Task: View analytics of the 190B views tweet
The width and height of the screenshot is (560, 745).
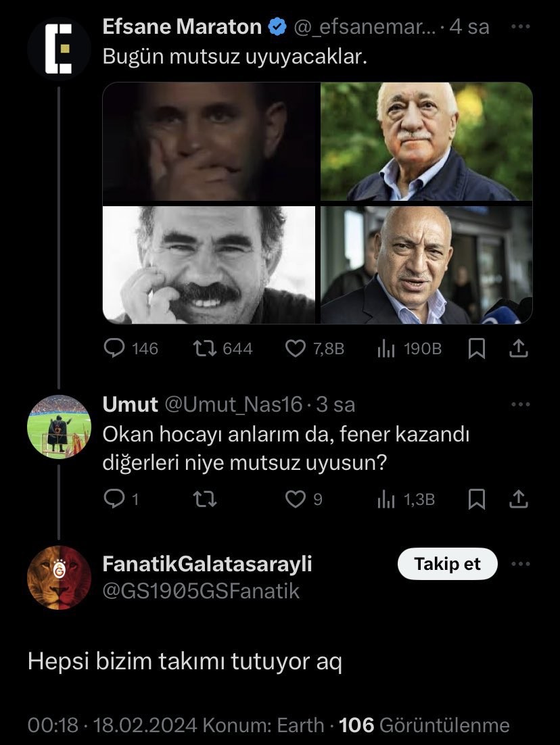Action: point(386,348)
